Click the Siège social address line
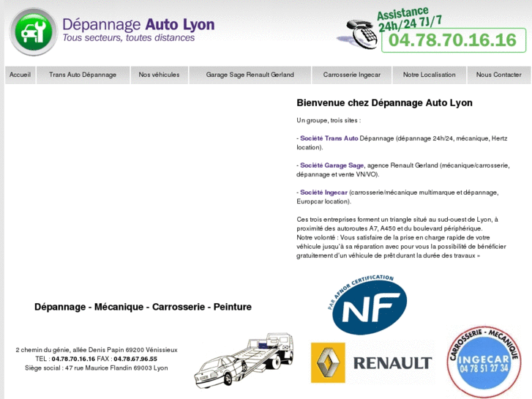532x399 pixels. [97, 368]
